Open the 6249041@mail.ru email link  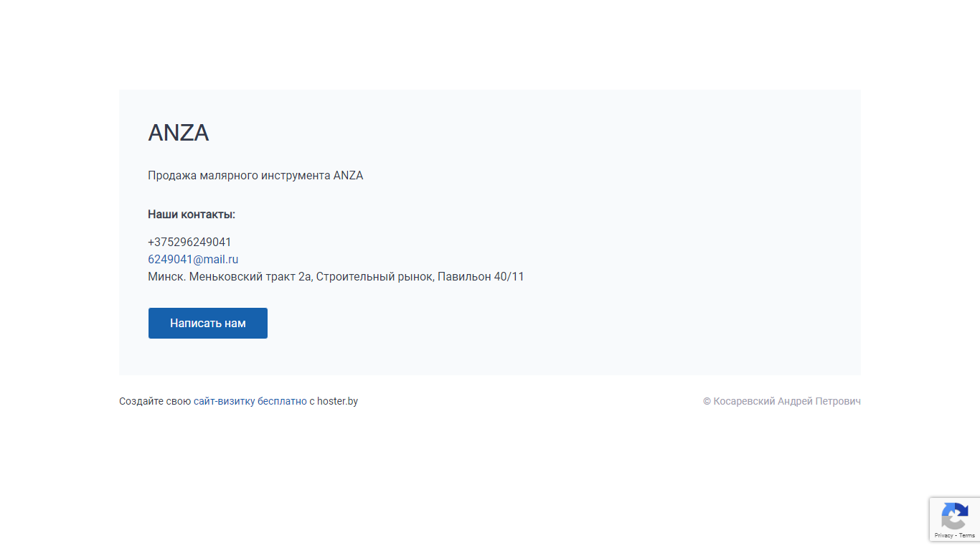pos(193,260)
